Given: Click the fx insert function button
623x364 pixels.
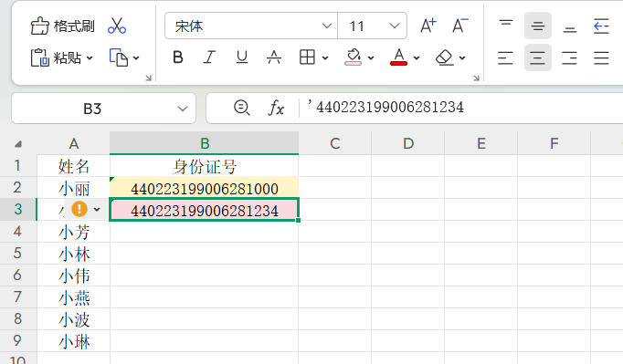Looking at the screenshot, I should point(276,108).
